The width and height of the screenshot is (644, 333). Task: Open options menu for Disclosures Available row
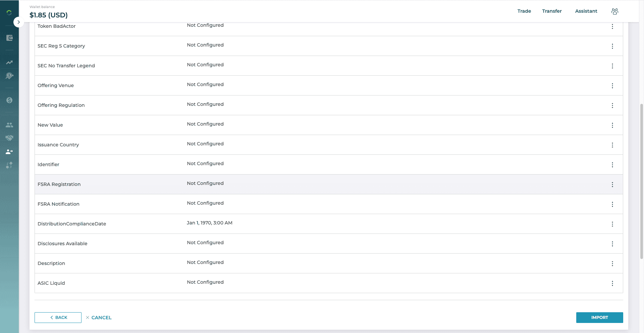pyautogui.click(x=612, y=244)
